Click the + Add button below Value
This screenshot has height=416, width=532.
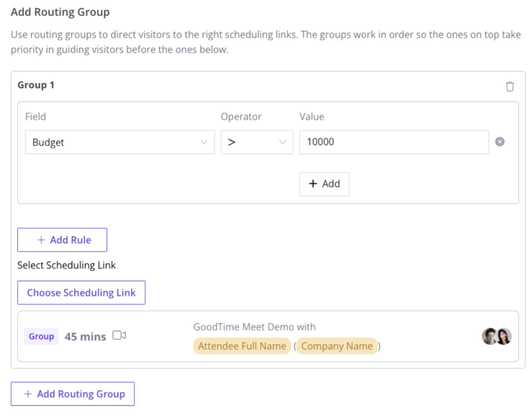coord(324,184)
